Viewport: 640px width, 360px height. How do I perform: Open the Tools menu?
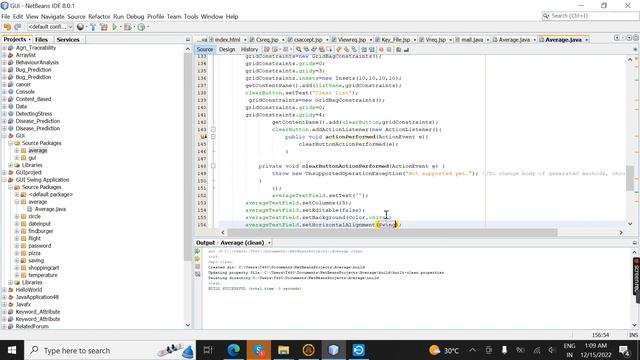coord(191,17)
